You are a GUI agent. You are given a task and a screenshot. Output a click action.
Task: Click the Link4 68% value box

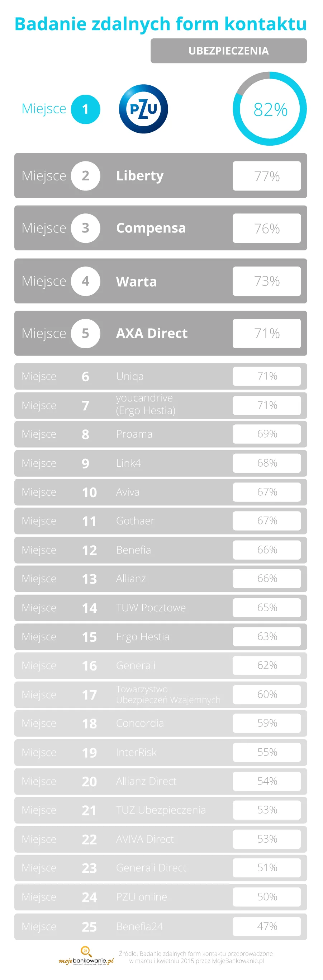267,463
